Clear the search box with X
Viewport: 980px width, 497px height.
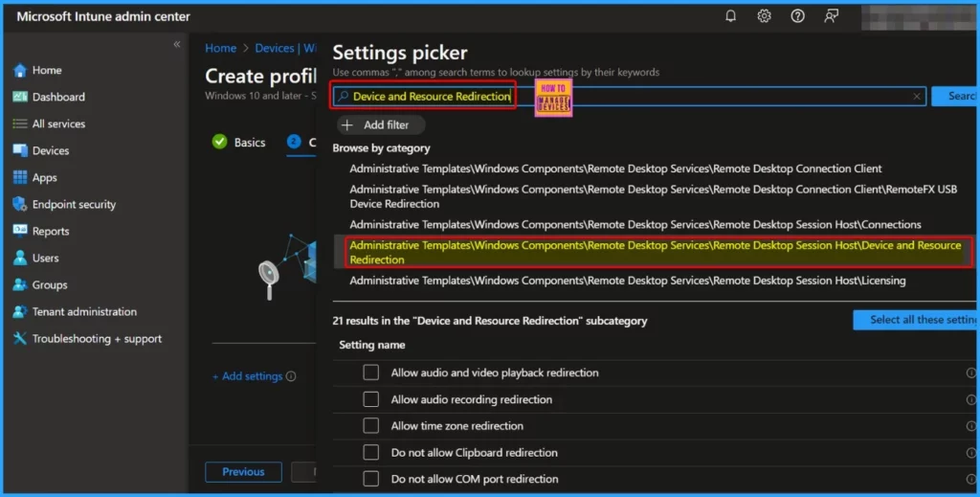916,97
